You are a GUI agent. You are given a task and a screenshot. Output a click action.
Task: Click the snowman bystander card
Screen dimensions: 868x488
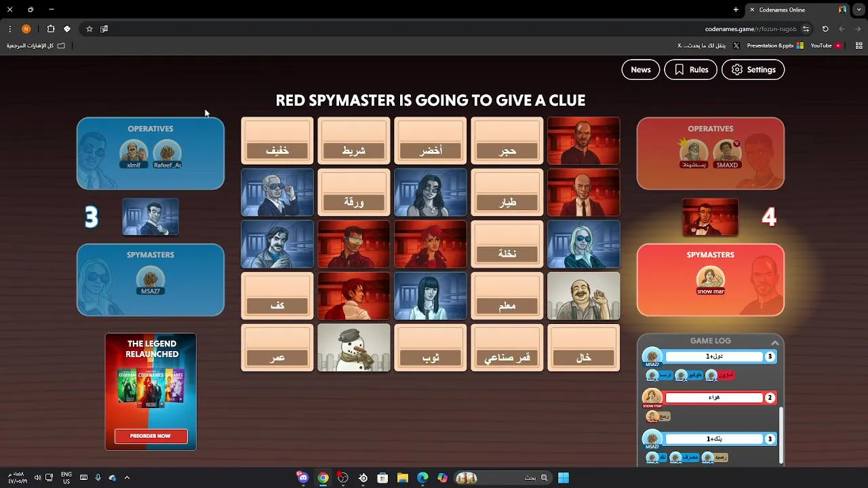tap(353, 348)
